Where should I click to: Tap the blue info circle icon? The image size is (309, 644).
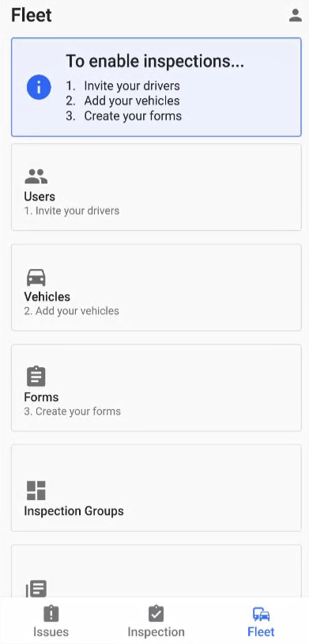pyautogui.click(x=39, y=88)
